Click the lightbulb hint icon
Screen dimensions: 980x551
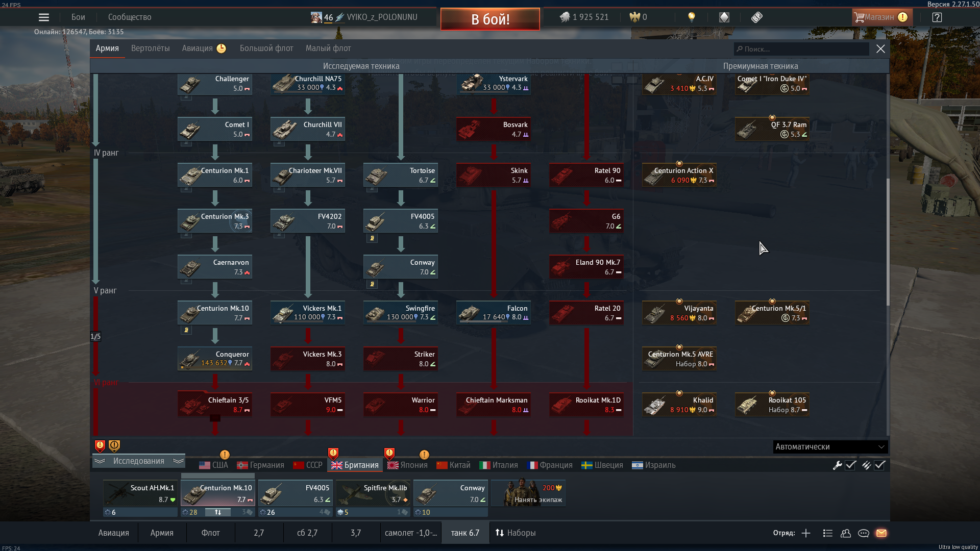pos(692,17)
